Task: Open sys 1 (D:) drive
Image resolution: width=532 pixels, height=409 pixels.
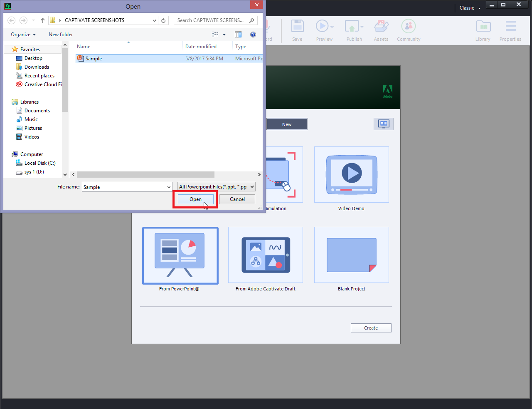Action: (34, 172)
